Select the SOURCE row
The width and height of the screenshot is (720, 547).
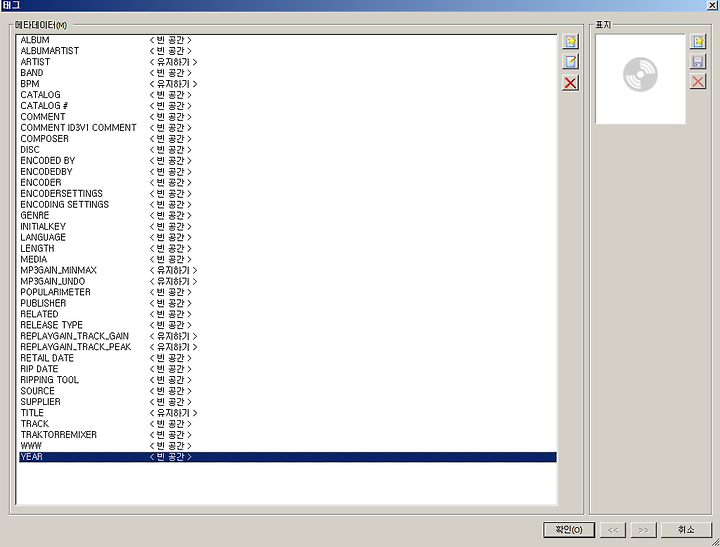pos(288,391)
